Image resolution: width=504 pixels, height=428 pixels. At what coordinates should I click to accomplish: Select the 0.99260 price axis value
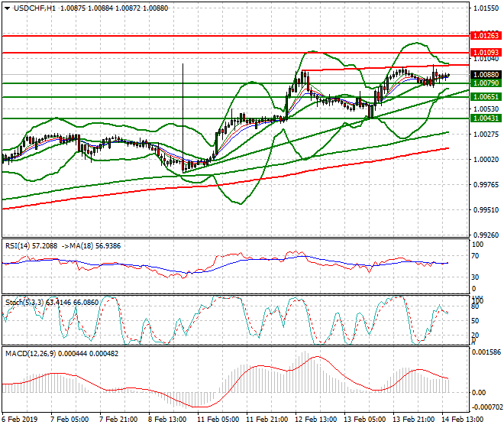pyautogui.click(x=486, y=235)
